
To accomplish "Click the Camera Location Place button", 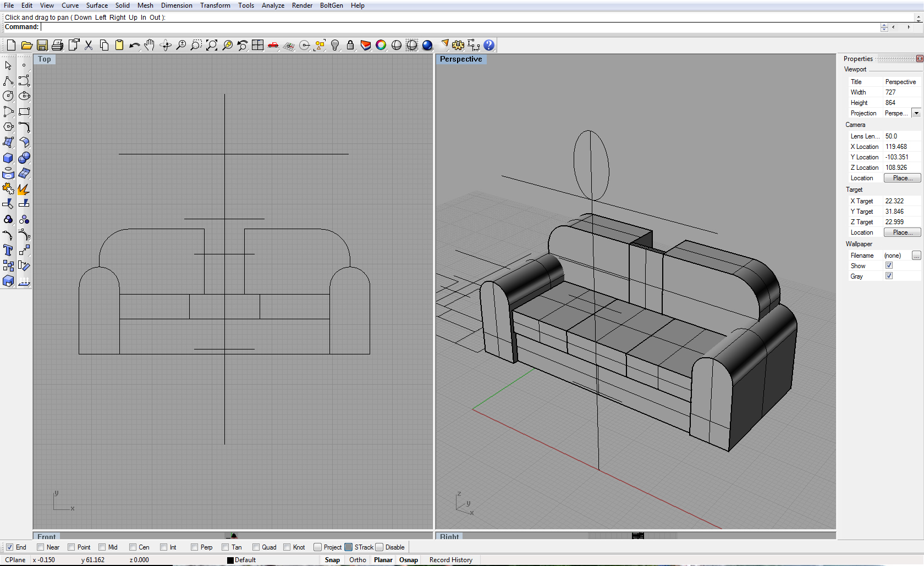I will 902,178.
